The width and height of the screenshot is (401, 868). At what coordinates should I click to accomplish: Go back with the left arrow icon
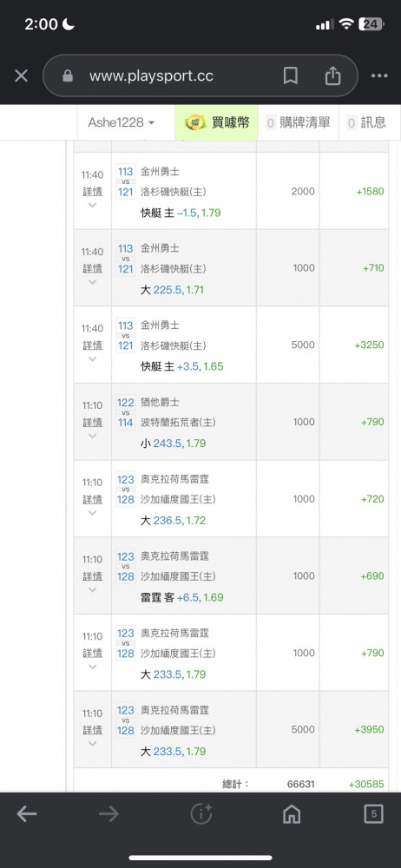tap(27, 813)
